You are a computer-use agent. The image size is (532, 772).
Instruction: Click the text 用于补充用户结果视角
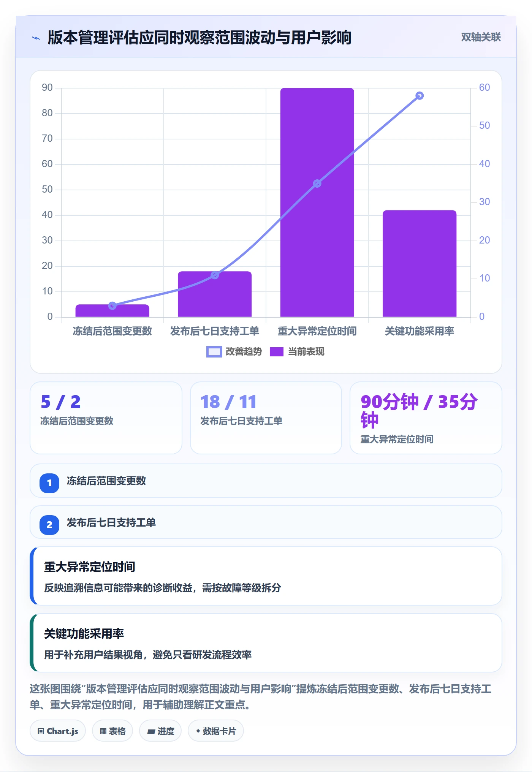tap(93, 655)
